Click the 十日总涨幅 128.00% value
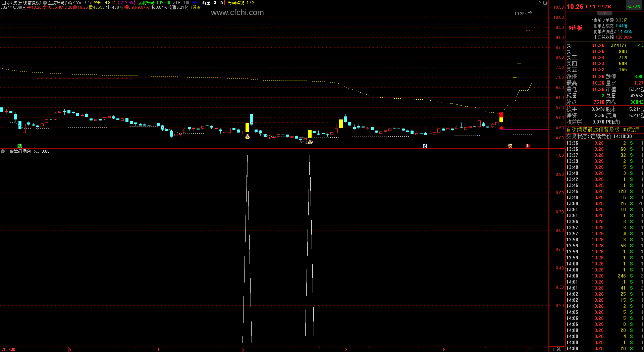The image size is (644, 352). click(x=623, y=37)
